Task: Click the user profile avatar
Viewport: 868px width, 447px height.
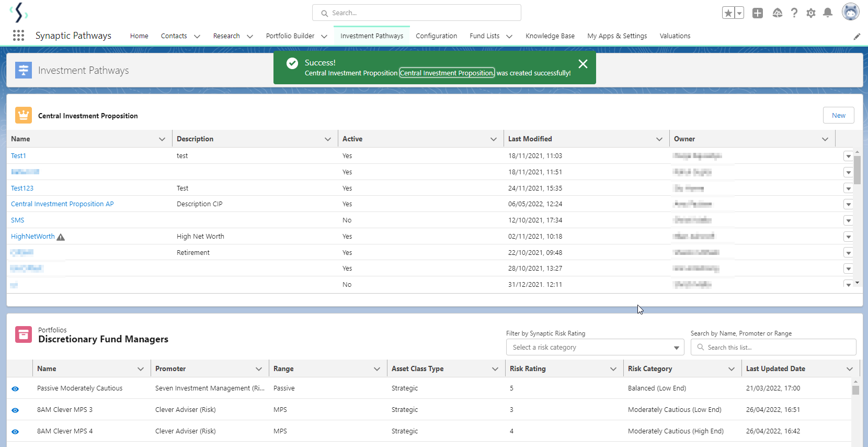Action: click(x=850, y=12)
